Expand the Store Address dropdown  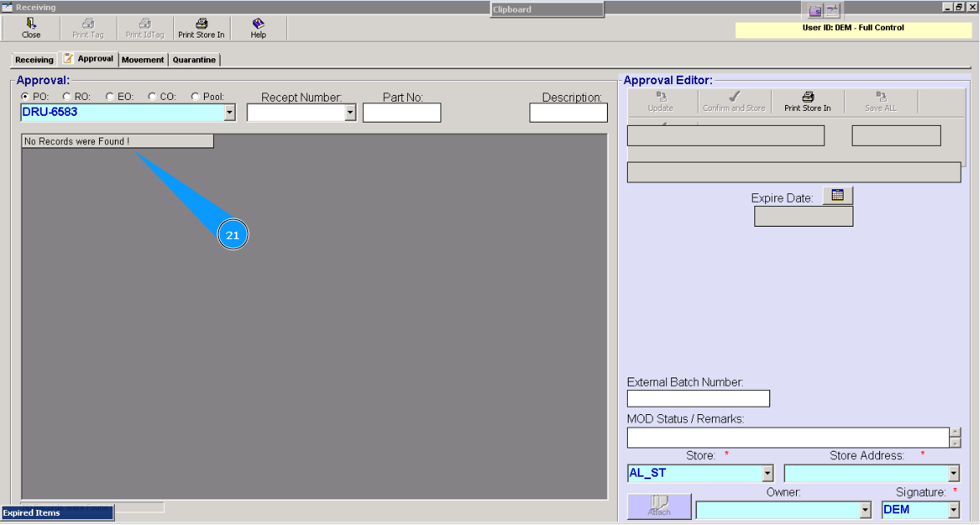point(953,473)
